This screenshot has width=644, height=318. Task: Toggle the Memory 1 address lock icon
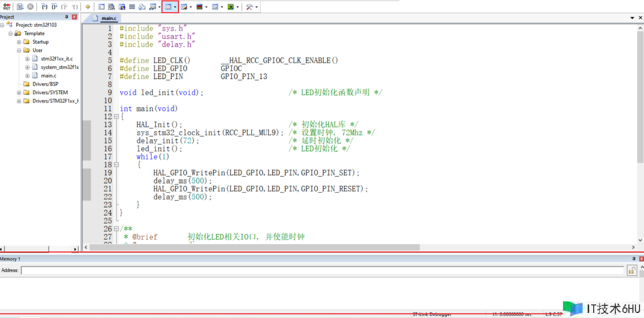pos(632,271)
